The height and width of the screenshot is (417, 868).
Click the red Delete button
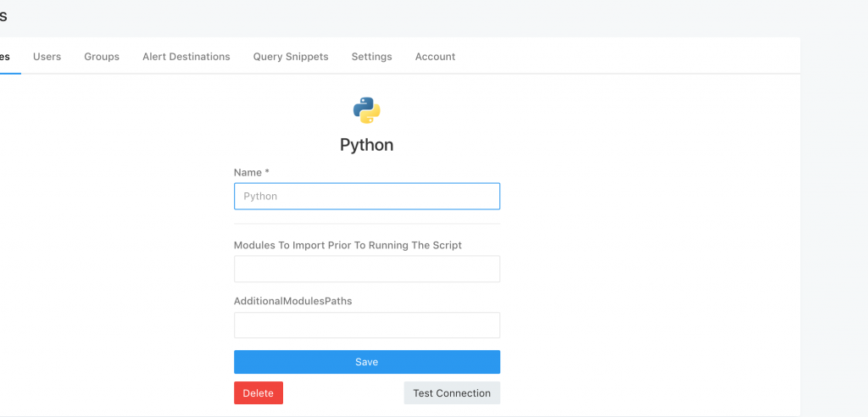[x=259, y=393]
